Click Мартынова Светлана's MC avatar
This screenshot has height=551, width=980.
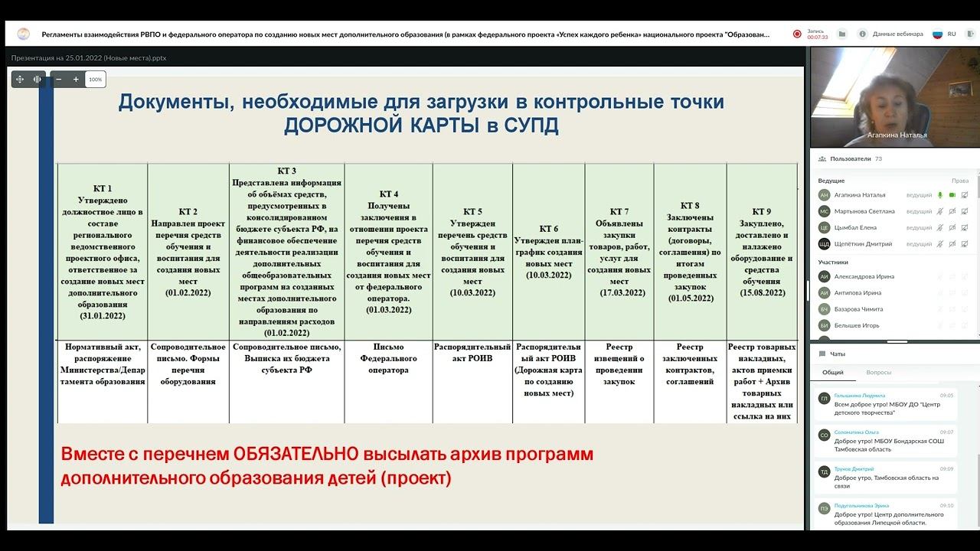click(x=825, y=211)
